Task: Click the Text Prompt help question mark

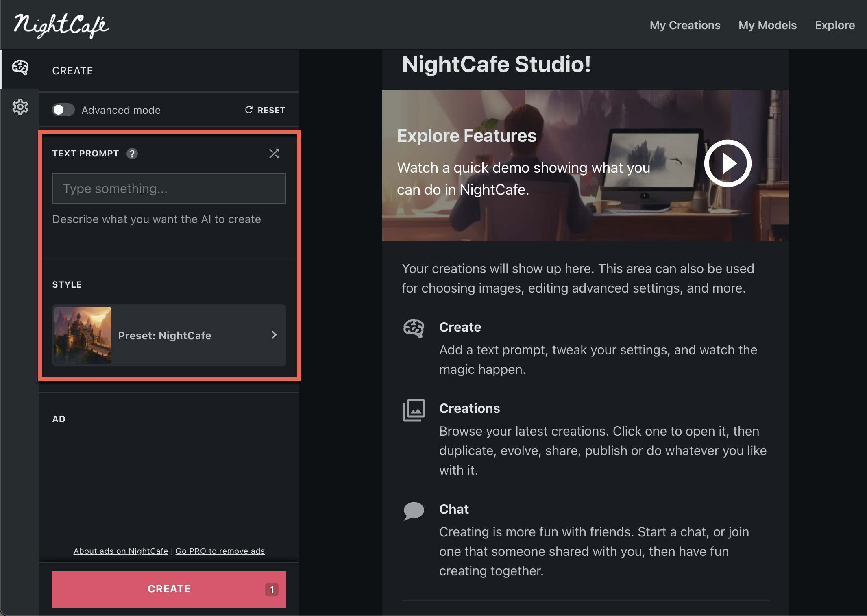Action: pos(132,154)
